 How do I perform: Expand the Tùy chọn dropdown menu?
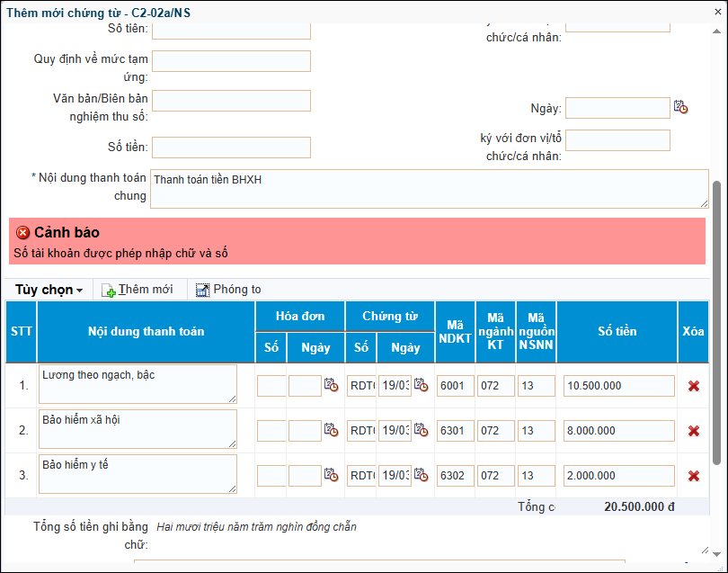(49, 290)
